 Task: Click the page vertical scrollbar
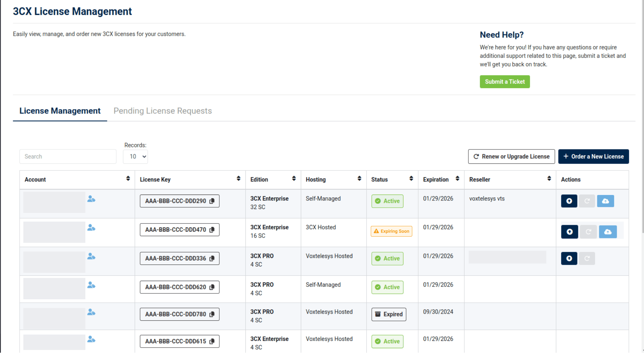point(642,117)
